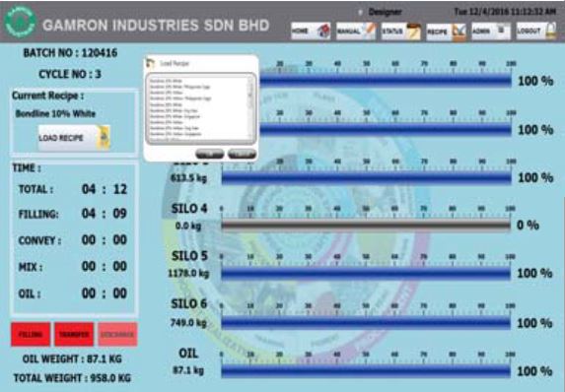Toggle the faded DISCHARGE indicator
This screenshot has height=392, width=565.
click(117, 335)
